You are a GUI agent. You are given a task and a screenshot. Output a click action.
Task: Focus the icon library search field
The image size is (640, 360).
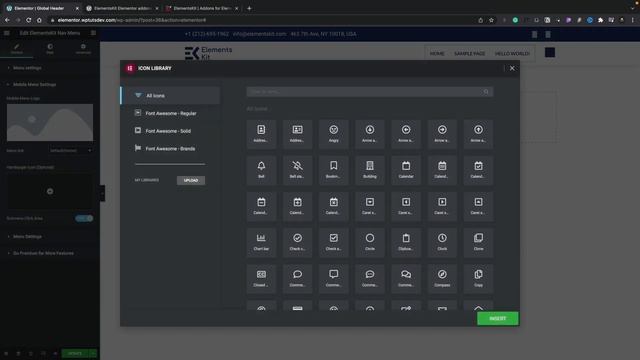(370, 92)
